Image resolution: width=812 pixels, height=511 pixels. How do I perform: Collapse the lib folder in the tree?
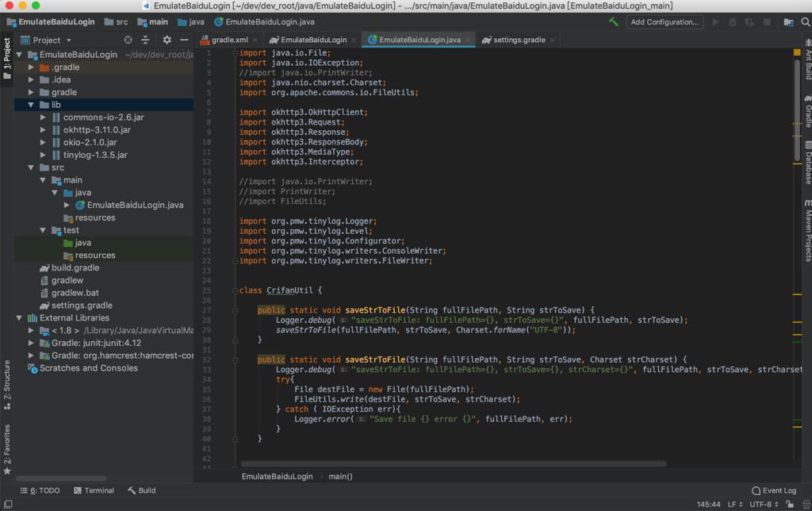click(31, 105)
